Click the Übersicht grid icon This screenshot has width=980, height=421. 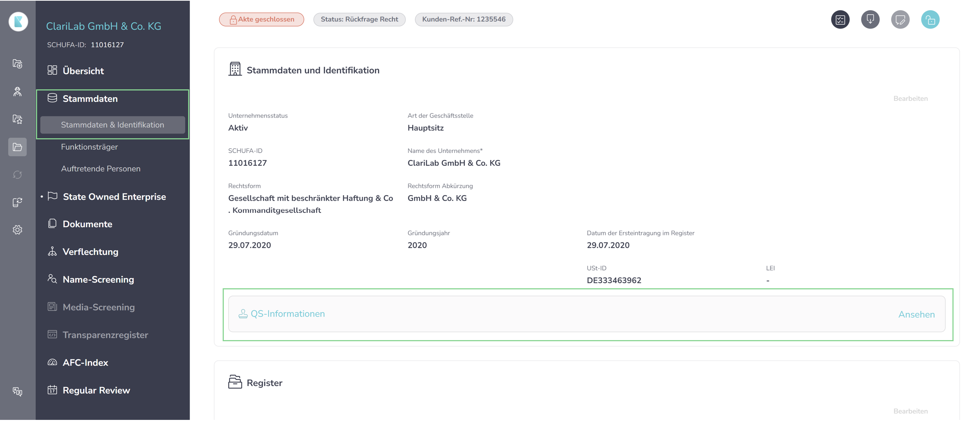[52, 71]
